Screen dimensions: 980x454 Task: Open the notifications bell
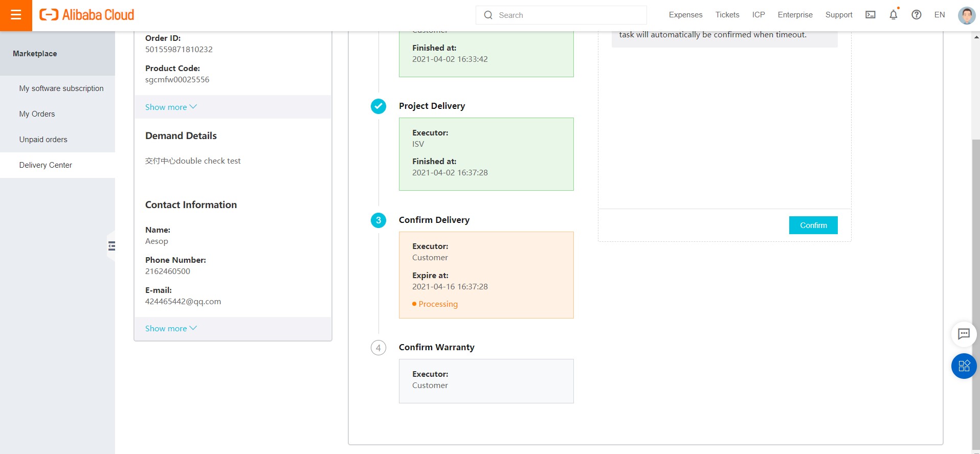tap(893, 15)
